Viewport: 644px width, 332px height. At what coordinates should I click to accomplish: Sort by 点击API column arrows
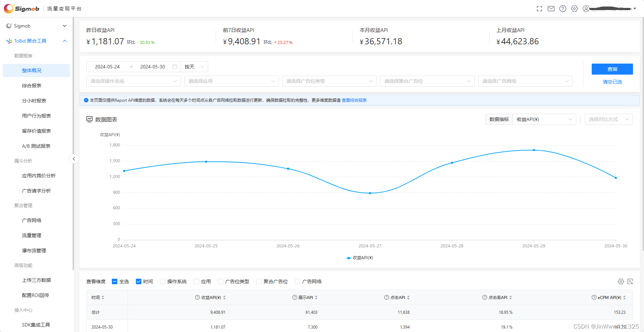coord(408,298)
